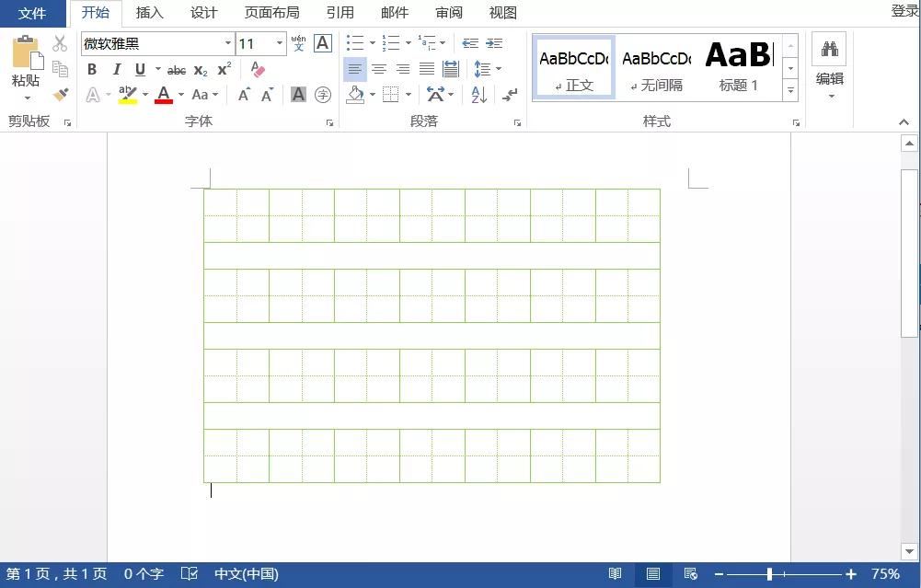Image resolution: width=921 pixels, height=588 pixels.
Task: Toggle bold formatting
Action: coord(91,69)
